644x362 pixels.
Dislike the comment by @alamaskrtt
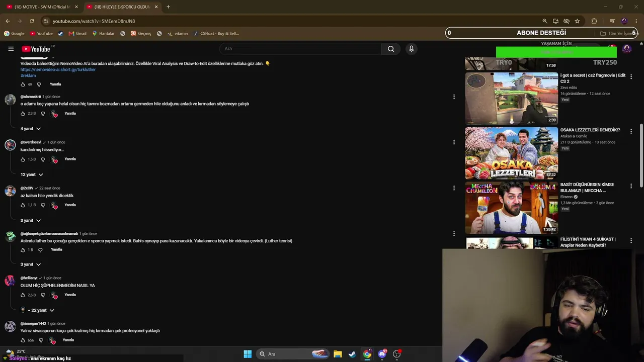pos(43,114)
